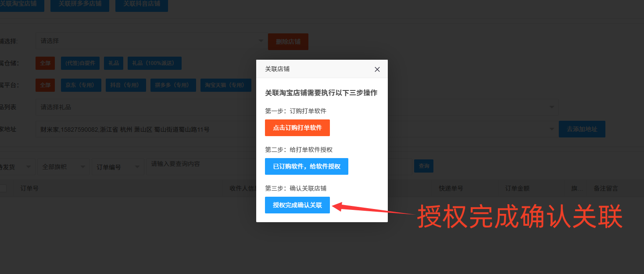Expand the 订单编号 search type dropdown
644x274 pixels.
coord(118,167)
